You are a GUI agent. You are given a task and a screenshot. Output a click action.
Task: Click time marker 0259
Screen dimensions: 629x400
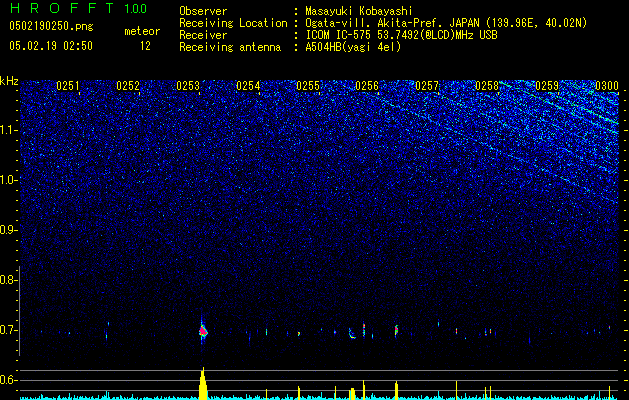point(547,86)
